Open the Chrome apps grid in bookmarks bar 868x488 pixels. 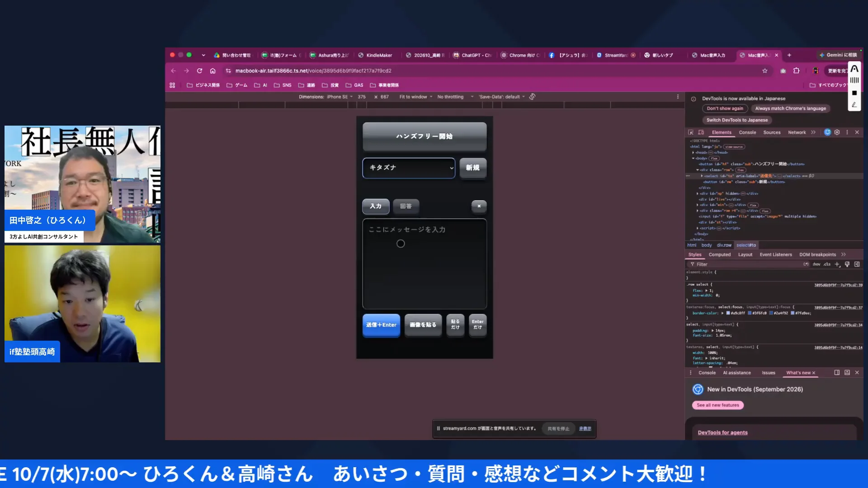(x=172, y=85)
